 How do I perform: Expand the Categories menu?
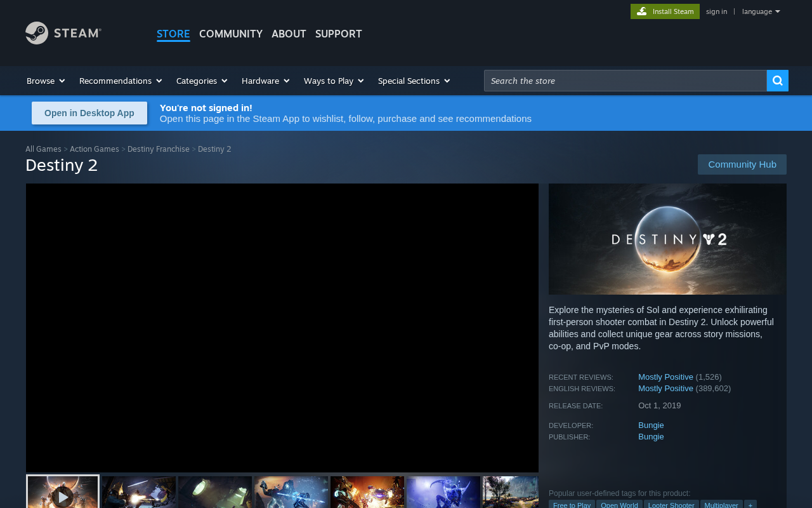tap(202, 81)
